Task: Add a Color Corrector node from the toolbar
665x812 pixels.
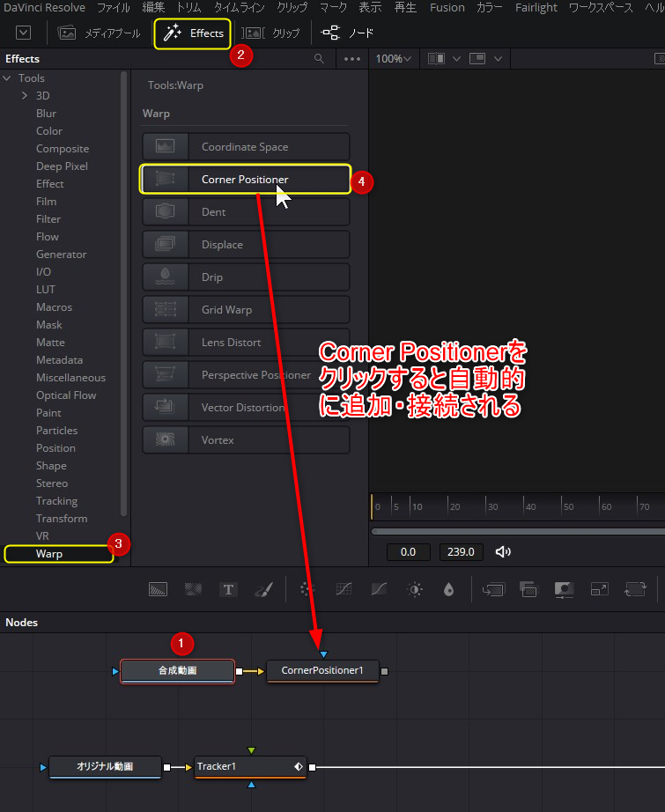Action: 307,589
